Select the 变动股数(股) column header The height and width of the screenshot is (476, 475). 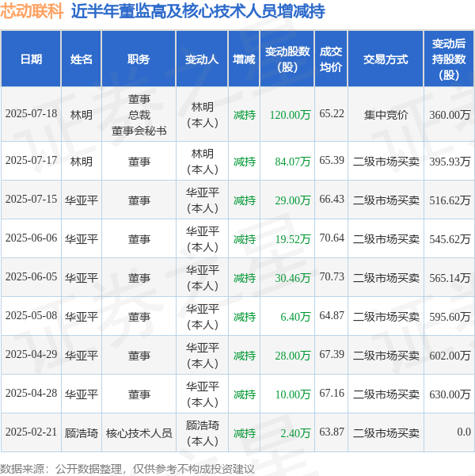pos(287,59)
